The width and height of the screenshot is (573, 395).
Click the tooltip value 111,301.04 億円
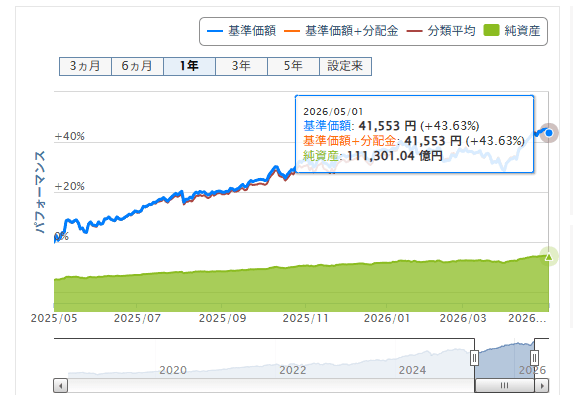coord(395,156)
